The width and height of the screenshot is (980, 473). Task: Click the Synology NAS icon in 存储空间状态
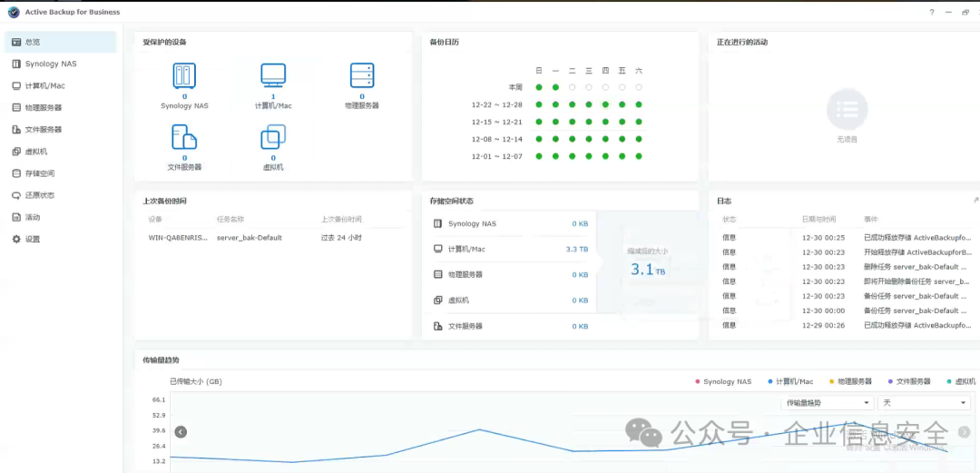click(x=437, y=223)
